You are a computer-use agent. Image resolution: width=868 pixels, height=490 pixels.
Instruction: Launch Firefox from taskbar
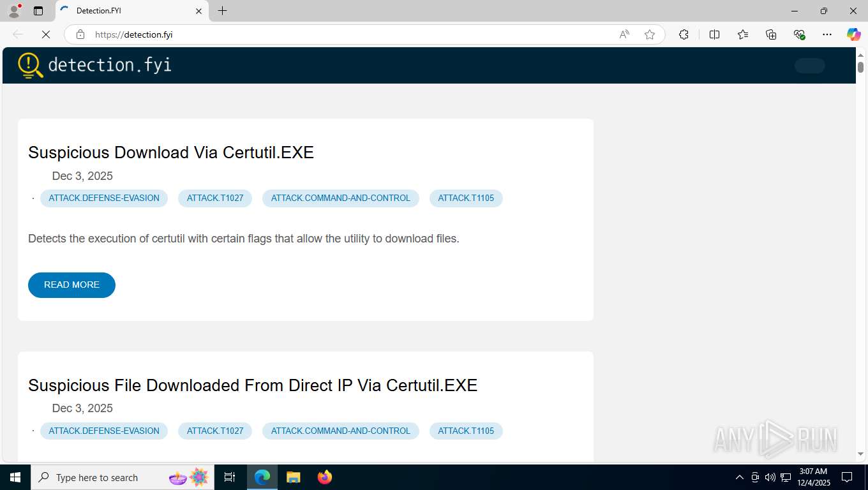[324, 477]
